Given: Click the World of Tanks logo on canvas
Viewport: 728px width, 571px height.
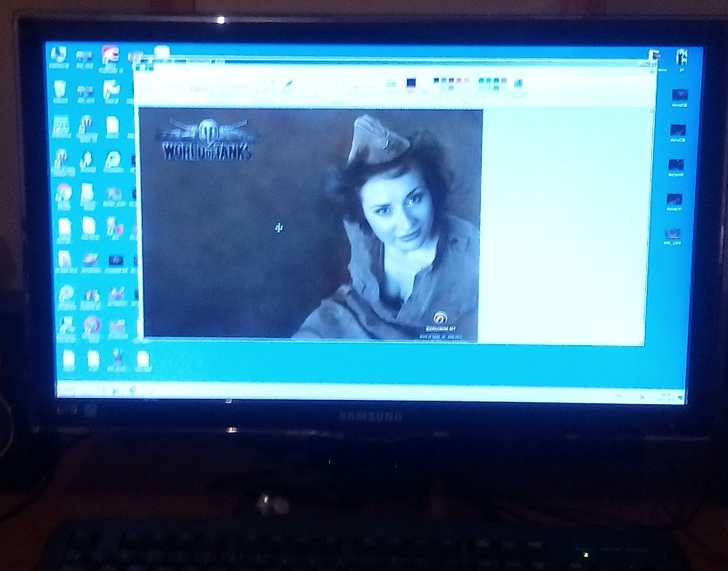Looking at the screenshot, I should pyautogui.click(x=207, y=140).
